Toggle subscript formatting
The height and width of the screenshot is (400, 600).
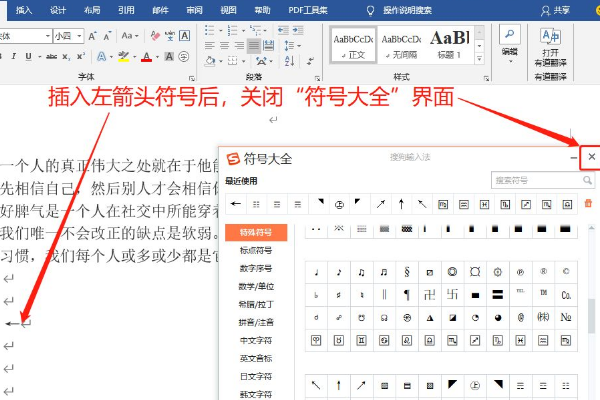(x=66, y=57)
